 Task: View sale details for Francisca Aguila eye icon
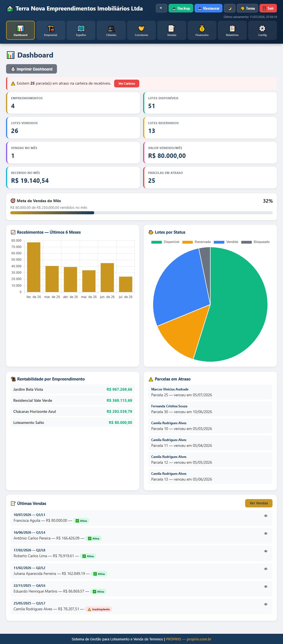point(266,516)
